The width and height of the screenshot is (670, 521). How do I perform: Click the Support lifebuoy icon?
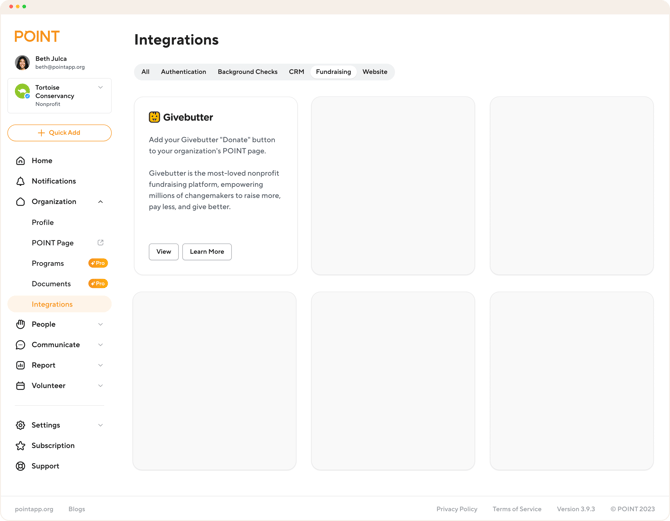pyautogui.click(x=20, y=466)
